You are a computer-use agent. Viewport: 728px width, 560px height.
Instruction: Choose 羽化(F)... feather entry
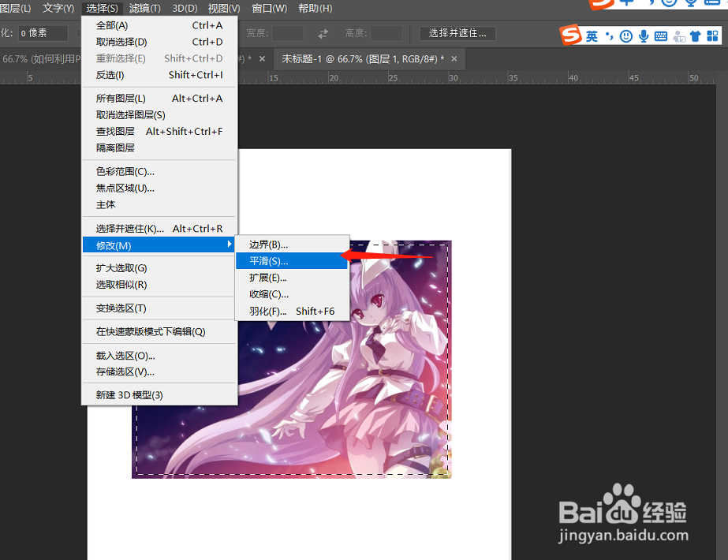point(292,311)
